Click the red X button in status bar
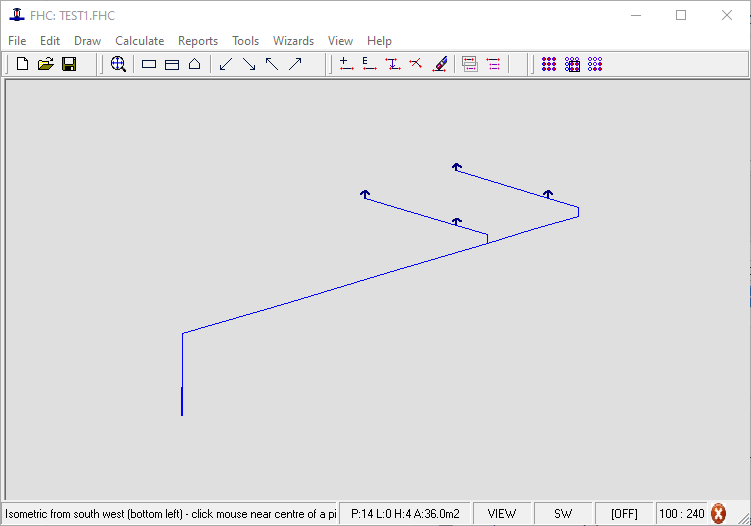 (x=718, y=513)
